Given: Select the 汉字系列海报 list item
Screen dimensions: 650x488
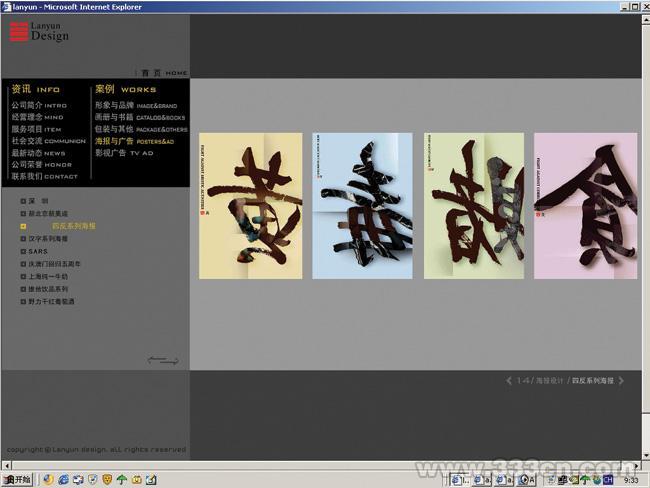Looking at the screenshot, I should click(48, 239).
